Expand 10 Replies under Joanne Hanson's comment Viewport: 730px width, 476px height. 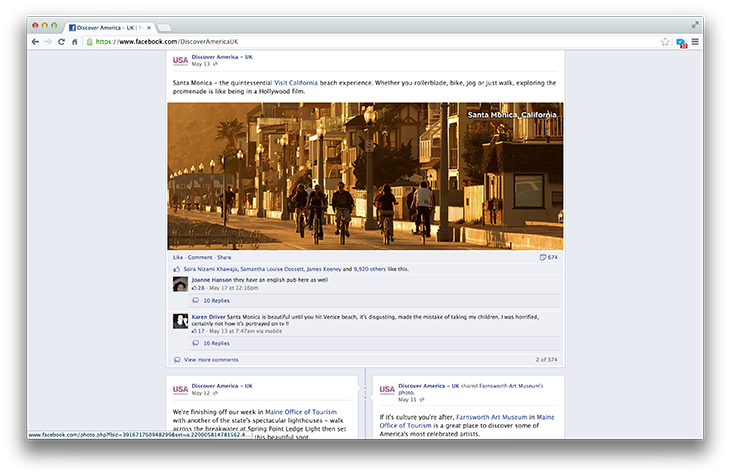215,300
